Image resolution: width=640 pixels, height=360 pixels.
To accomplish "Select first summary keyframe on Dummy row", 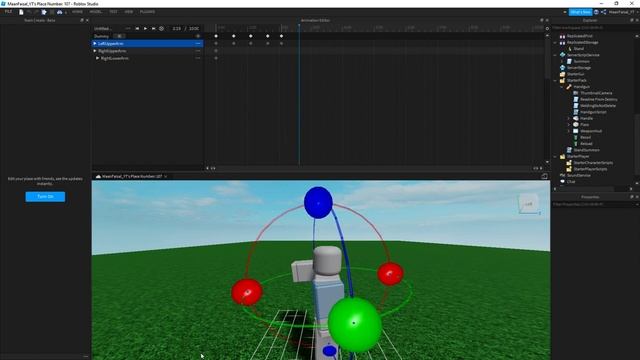I will 216,36.
